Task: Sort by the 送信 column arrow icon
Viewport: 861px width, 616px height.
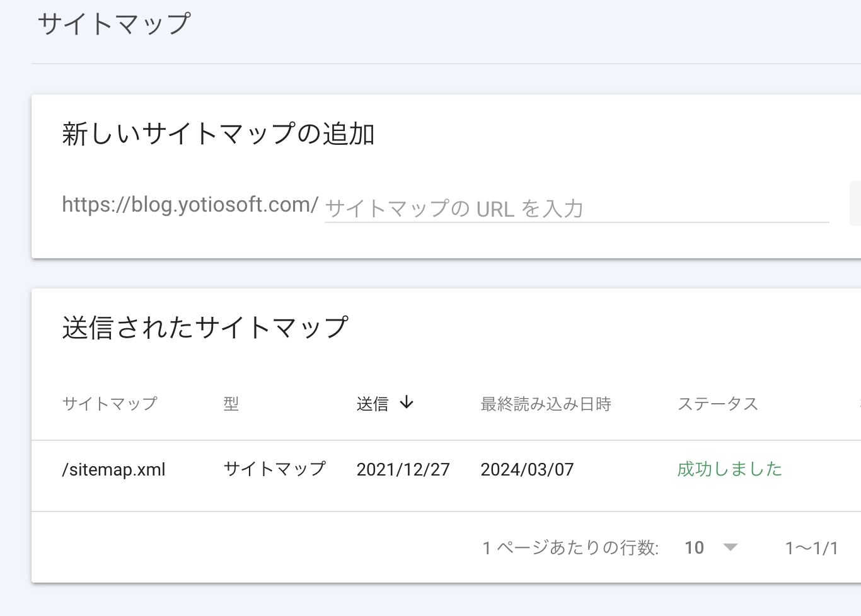Action: [407, 402]
